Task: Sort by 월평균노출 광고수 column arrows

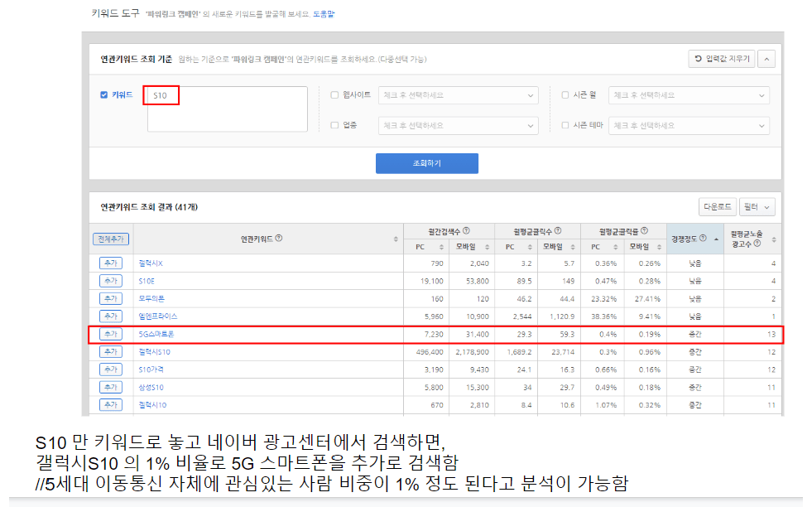Action: [774, 239]
